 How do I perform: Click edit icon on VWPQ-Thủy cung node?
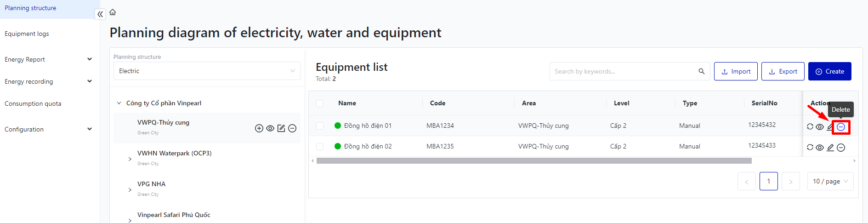[281, 128]
